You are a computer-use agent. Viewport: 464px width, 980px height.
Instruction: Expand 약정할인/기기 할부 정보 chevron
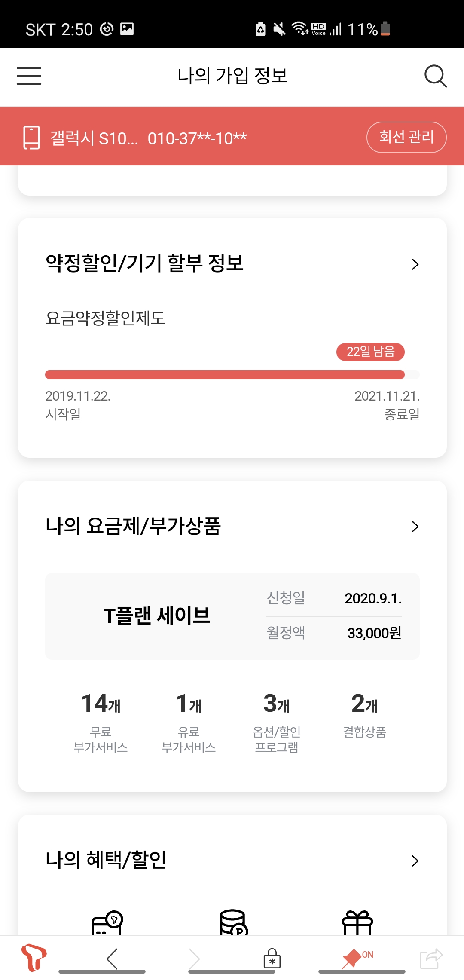(x=415, y=264)
